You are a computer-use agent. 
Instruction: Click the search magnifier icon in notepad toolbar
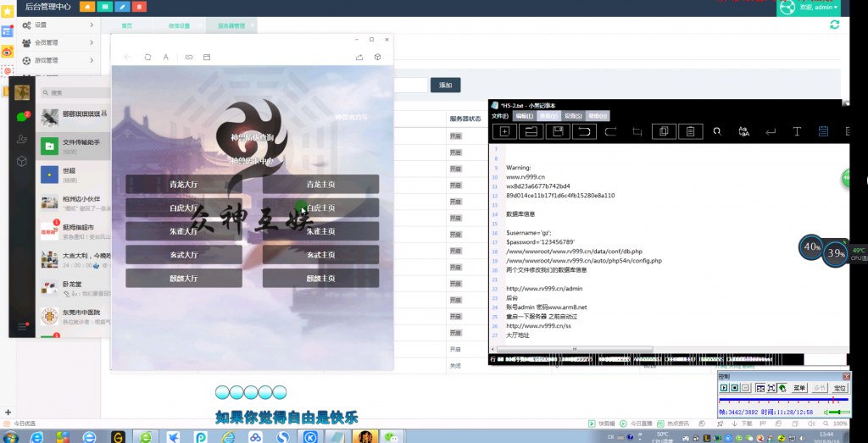pos(717,131)
